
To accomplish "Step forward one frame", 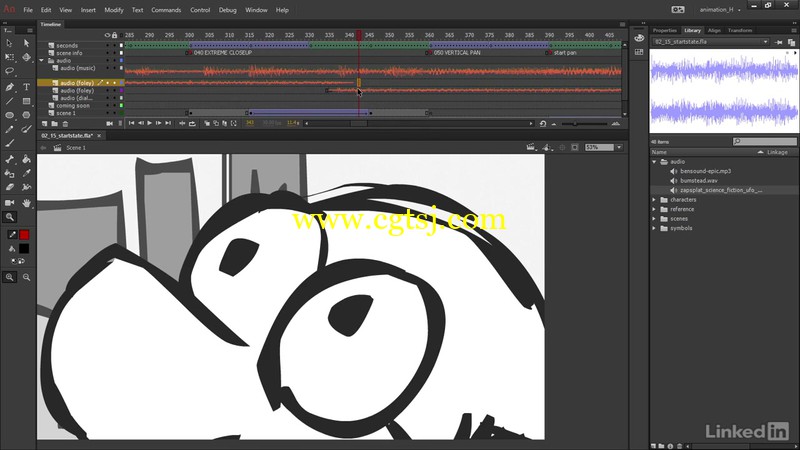I will tap(159, 123).
